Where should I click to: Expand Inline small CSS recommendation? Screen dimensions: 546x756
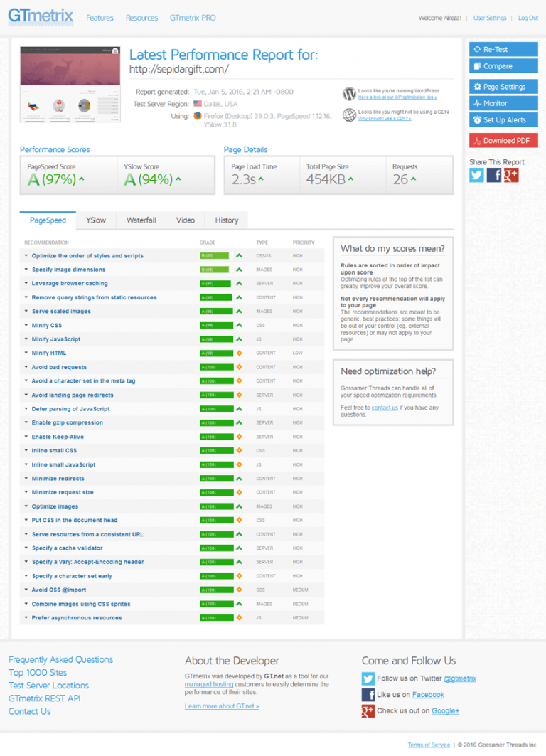point(54,451)
